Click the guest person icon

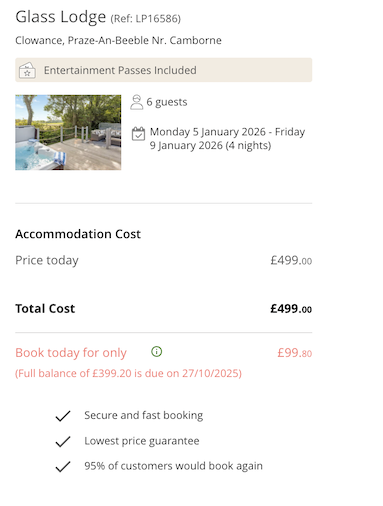[136, 102]
